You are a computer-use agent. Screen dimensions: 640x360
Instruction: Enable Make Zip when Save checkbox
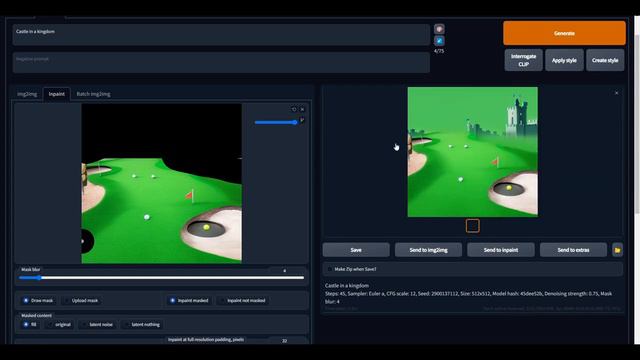330,269
